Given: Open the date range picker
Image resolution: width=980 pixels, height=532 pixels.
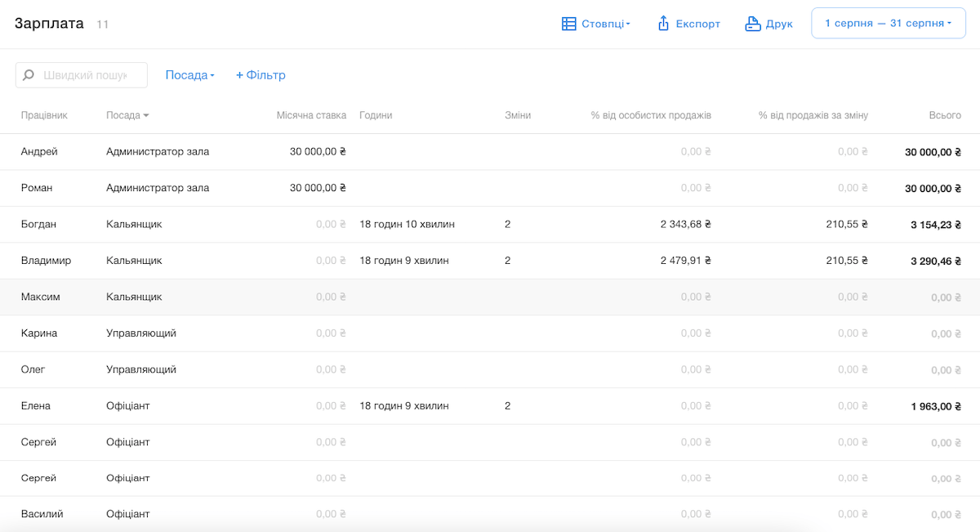Looking at the screenshot, I should [x=888, y=24].
